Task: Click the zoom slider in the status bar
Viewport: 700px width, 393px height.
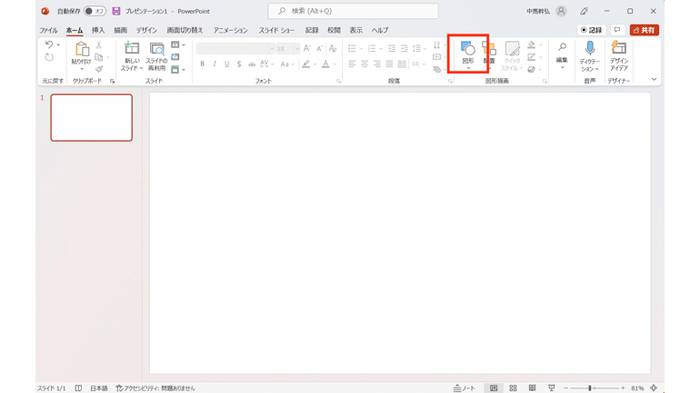Action: click(x=594, y=388)
